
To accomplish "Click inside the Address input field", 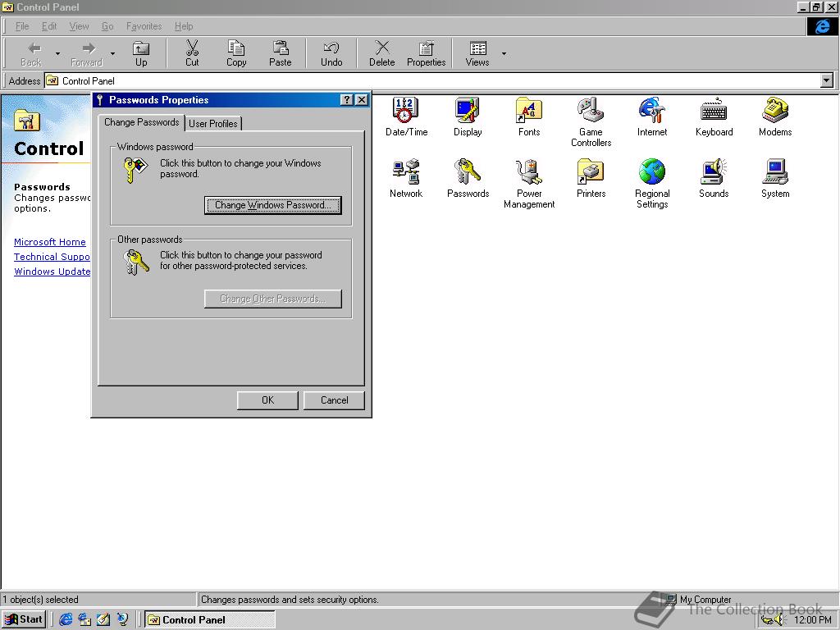I will pyautogui.click(x=246, y=80).
